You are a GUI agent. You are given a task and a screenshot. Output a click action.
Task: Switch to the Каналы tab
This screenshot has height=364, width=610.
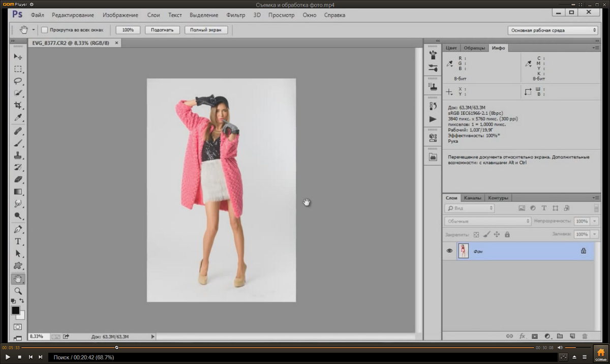(x=472, y=198)
